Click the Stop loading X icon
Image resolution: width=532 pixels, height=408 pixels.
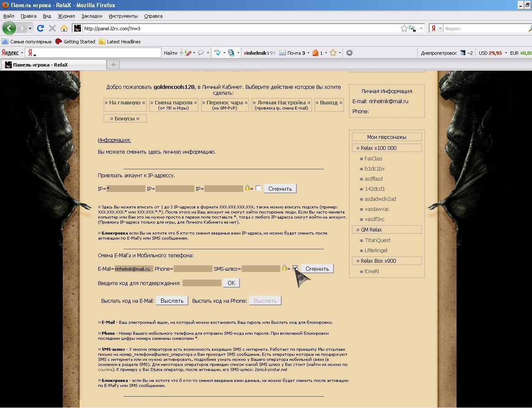[x=52, y=28]
